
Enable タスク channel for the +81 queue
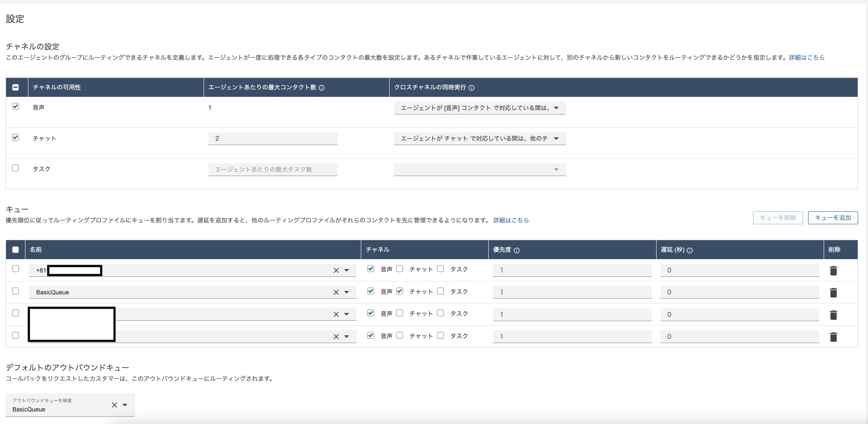pos(440,269)
